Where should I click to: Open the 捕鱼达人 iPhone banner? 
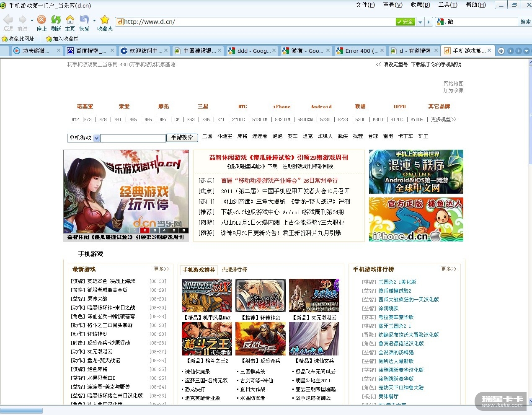(x=416, y=220)
